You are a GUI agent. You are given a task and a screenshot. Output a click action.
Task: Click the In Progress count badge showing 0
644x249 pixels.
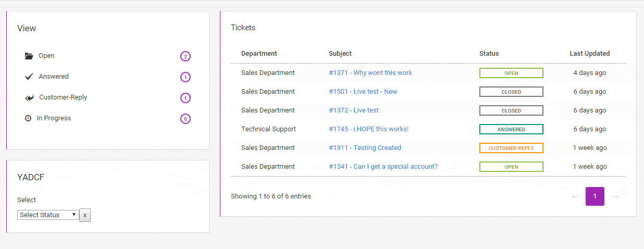[185, 119]
